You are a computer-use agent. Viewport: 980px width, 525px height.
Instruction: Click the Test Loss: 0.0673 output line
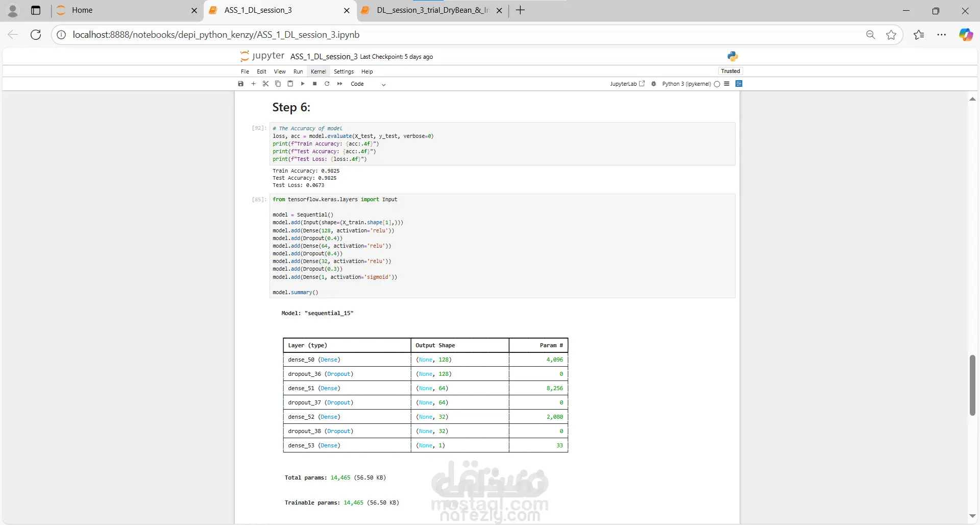click(298, 185)
